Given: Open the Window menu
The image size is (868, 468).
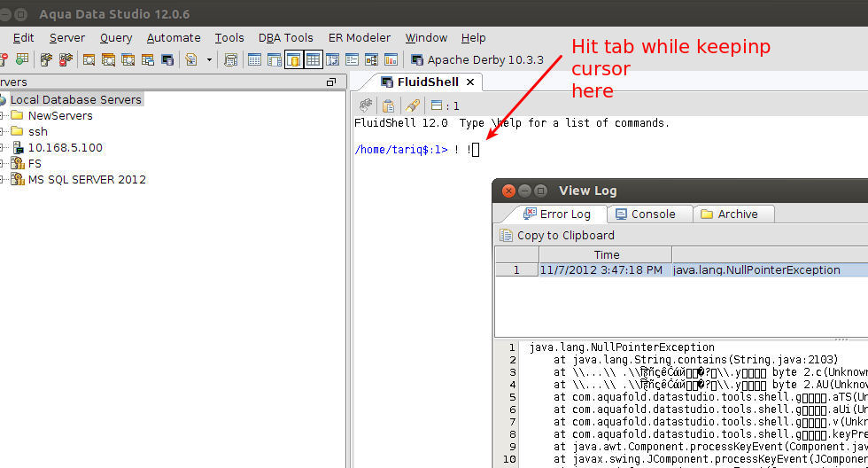Looking at the screenshot, I should pos(426,37).
